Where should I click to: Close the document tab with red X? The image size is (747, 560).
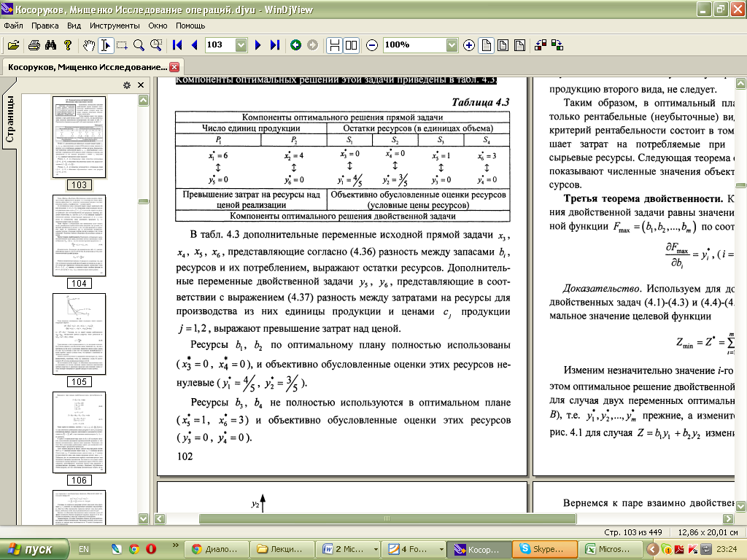click(x=174, y=67)
